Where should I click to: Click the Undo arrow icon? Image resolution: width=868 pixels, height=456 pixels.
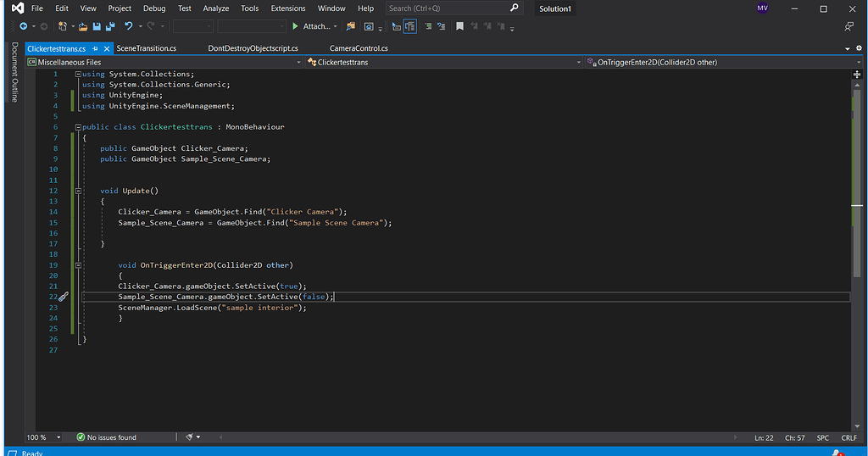pyautogui.click(x=129, y=26)
